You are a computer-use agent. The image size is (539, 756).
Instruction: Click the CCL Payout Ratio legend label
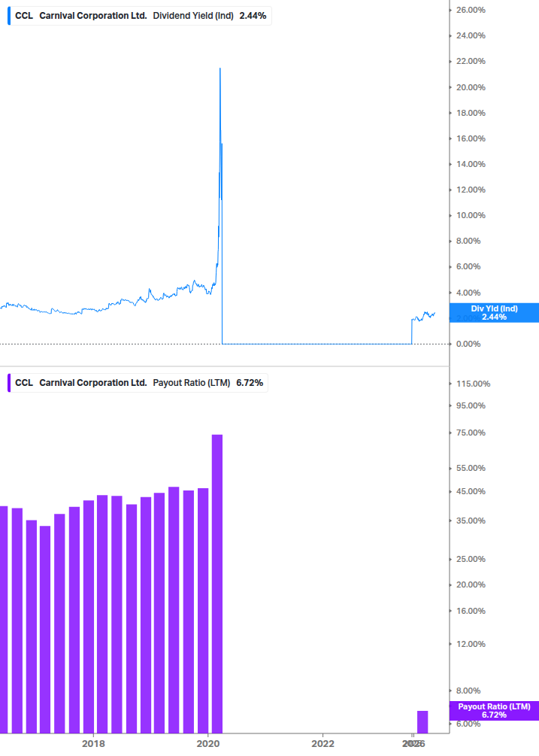tap(139, 383)
